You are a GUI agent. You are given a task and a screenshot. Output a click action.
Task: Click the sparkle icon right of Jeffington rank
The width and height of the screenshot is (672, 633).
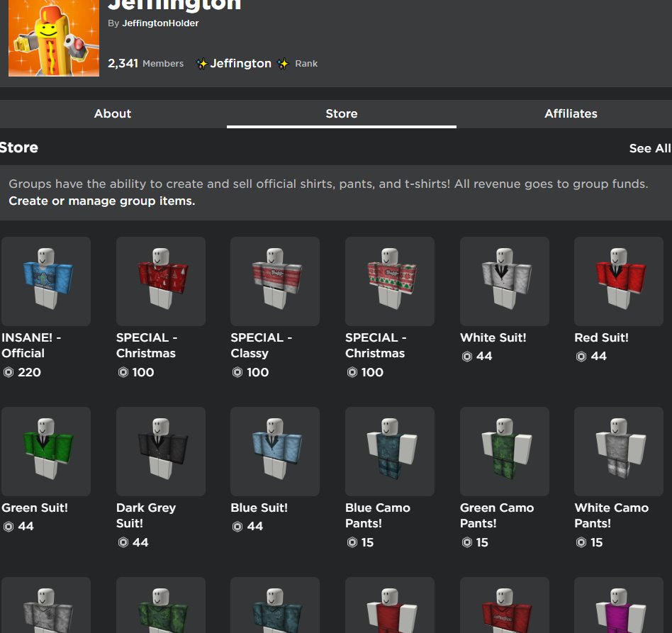click(x=283, y=64)
